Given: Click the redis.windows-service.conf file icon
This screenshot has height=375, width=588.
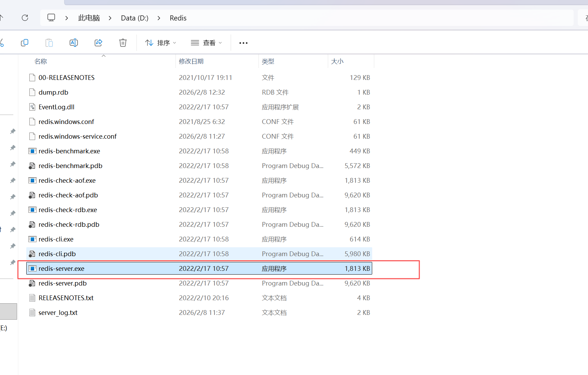Looking at the screenshot, I should [32, 136].
